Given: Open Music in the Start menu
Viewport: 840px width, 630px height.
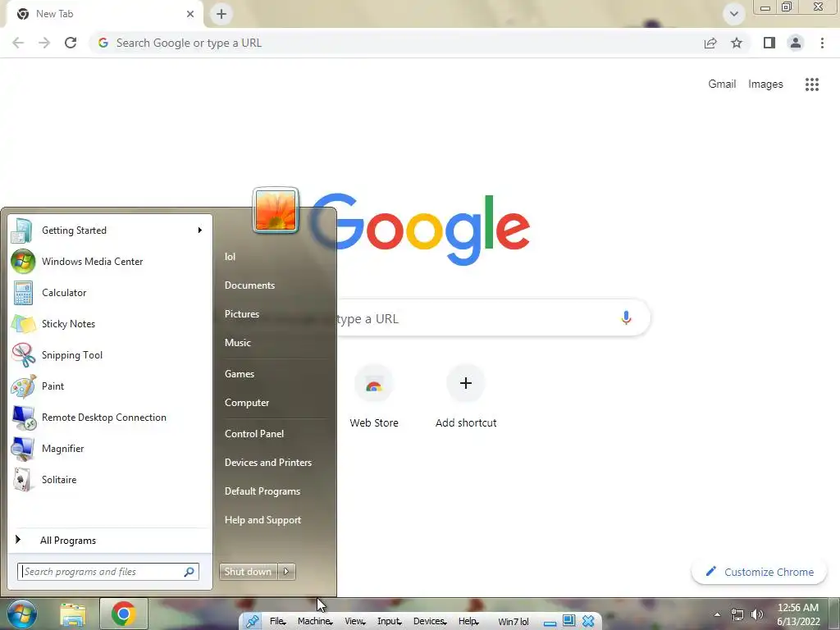Looking at the screenshot, I should (237, 343).
